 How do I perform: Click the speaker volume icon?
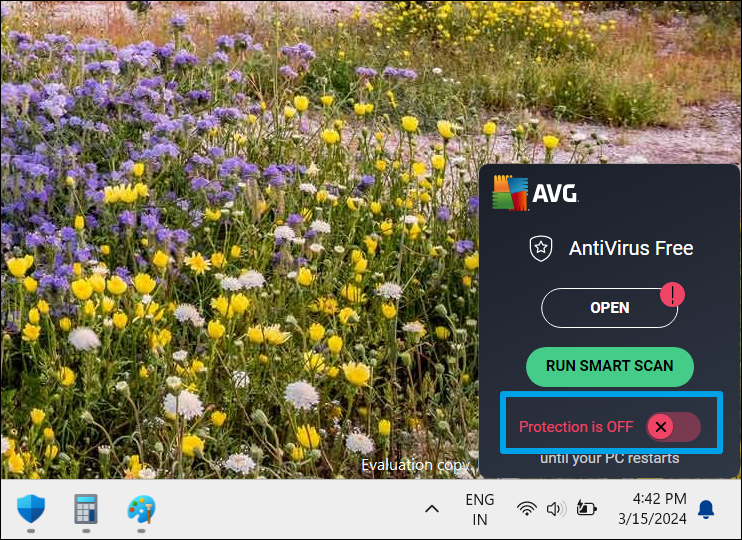(x=556, y=509)
